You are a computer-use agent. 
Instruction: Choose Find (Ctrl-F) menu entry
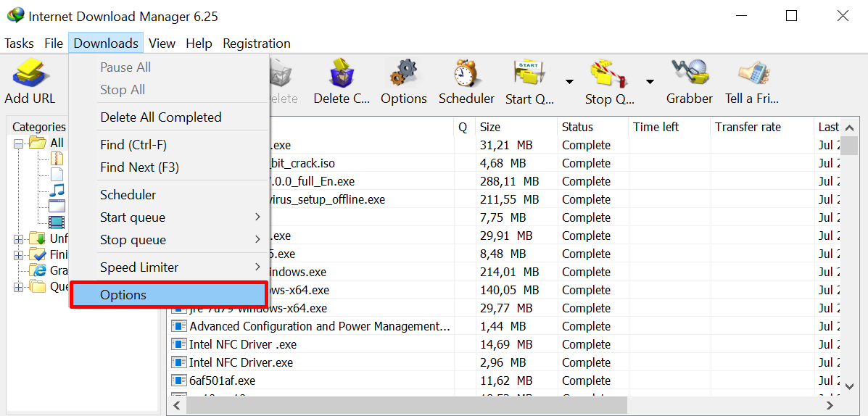pos(170,145)
